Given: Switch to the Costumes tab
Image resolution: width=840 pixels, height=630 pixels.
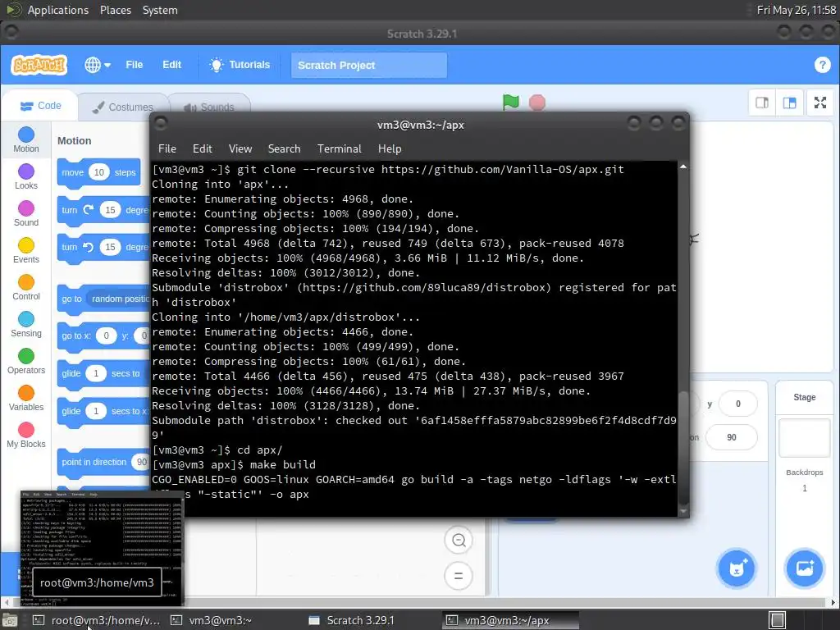Looking at the screenshot, I should [x=123, y=107].
